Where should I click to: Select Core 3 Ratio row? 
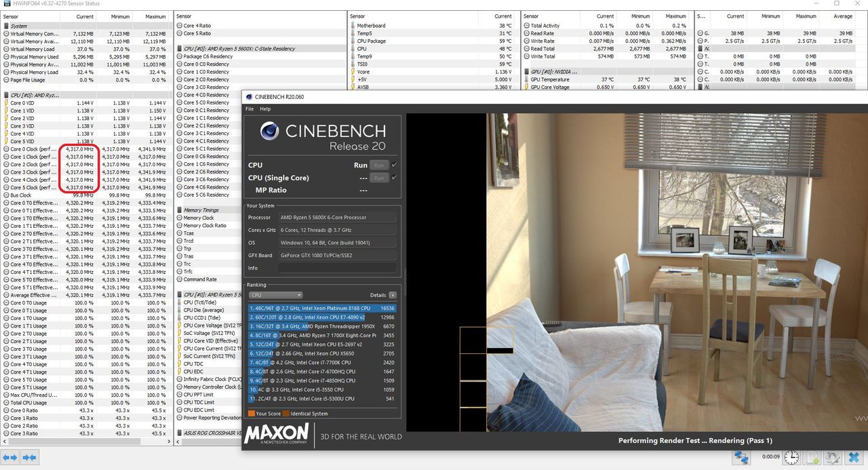coord(85,433)
